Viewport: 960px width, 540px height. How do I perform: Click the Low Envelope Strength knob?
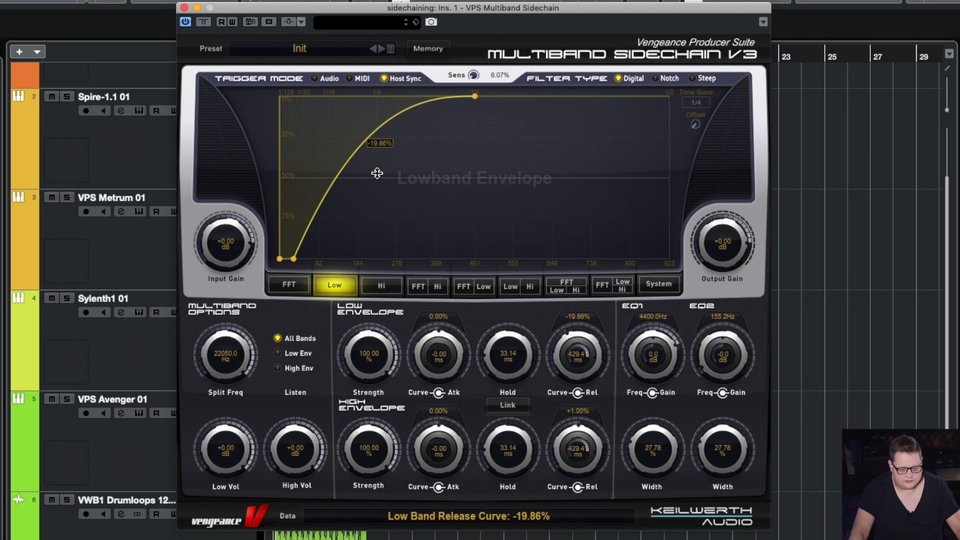tap(369, 354)
